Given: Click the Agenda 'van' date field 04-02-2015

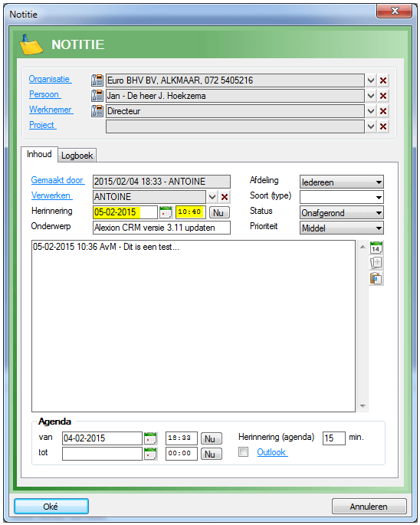Looking at the screenshot, I should point(102,438).
